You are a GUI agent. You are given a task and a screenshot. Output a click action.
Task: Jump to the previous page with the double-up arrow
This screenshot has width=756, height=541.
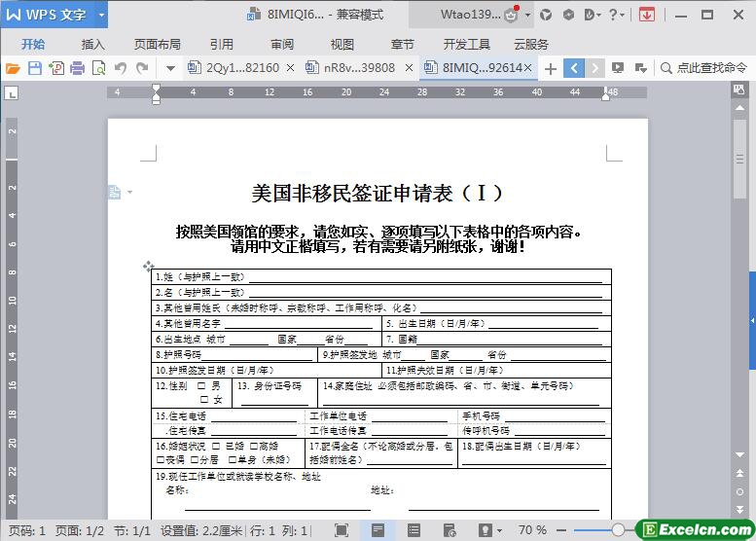739,473
